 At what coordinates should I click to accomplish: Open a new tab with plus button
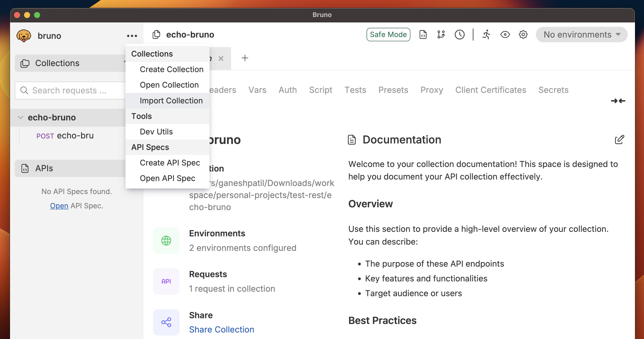[x=245, y=58]
